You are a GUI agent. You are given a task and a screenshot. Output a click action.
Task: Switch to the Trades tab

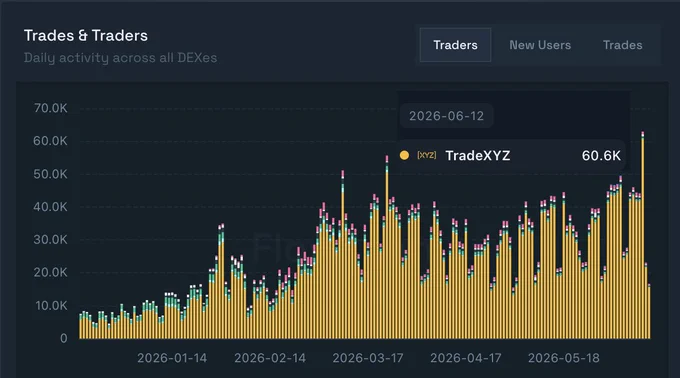622,45
